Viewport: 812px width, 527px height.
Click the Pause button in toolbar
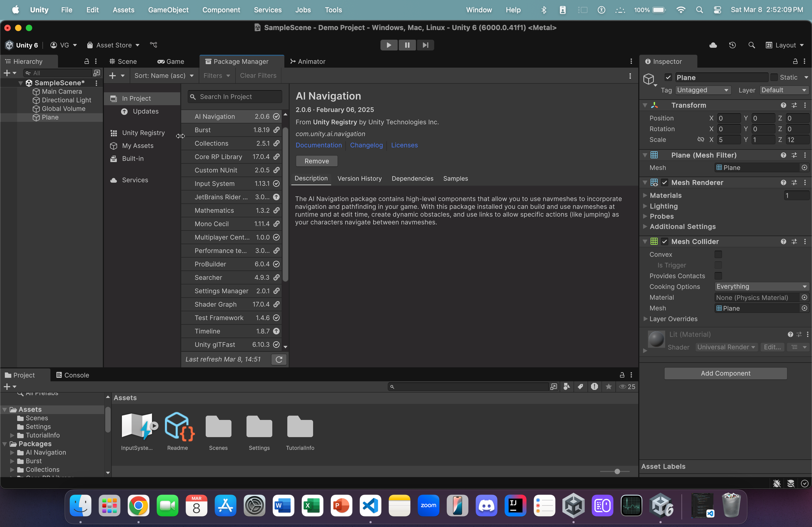tap(407, 45)
